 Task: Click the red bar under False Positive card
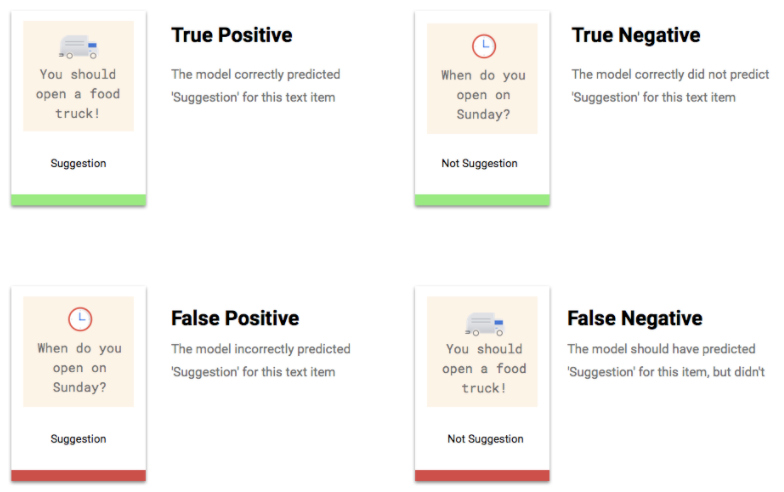tap(78, 476)
